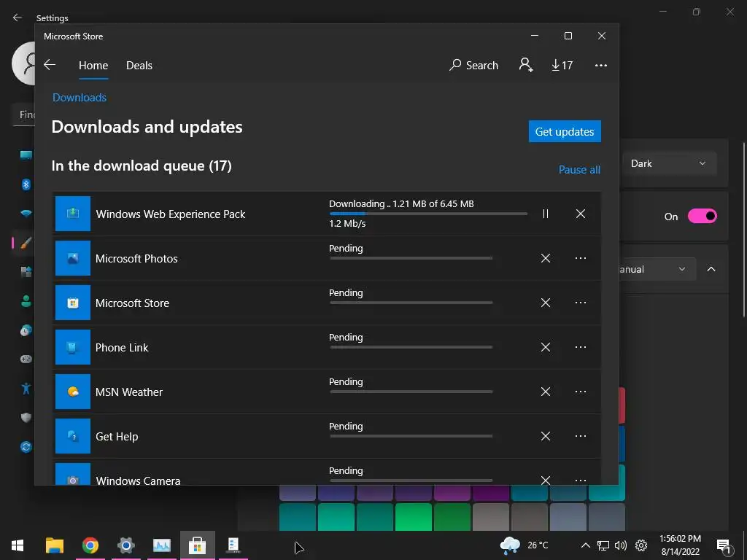Click the Phone Link pending progress bar
The width and height of the screenshot is (747, 560).
(x=411, y=347)
